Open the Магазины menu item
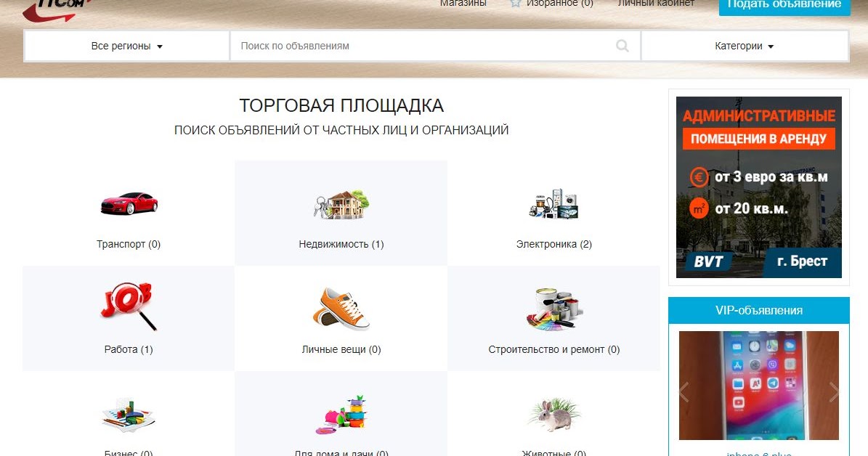The height and width of the screenshot is (456, 868). (463, 4)
